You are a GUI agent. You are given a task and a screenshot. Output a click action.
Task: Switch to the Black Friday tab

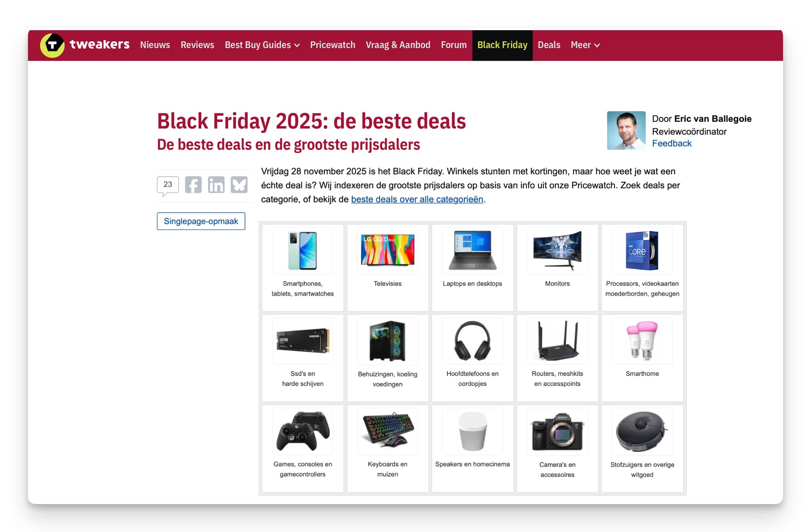(x=502, y=45)
